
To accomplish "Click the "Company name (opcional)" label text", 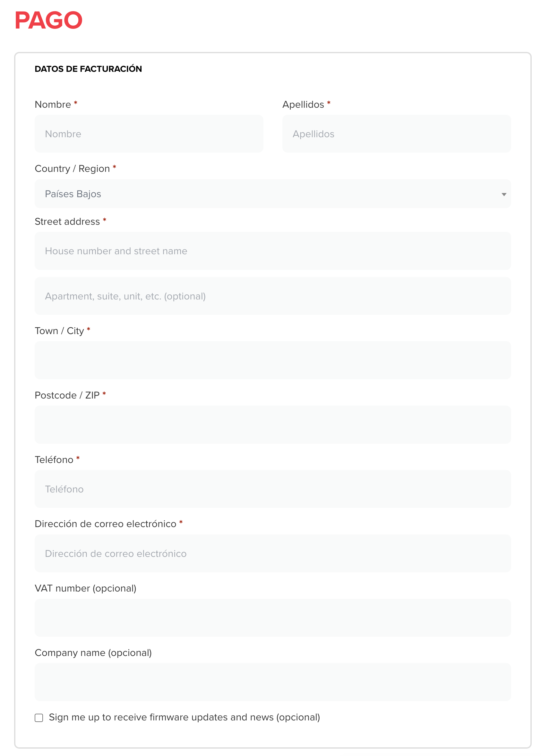I will pyautogui.click(x=93, y=653).
